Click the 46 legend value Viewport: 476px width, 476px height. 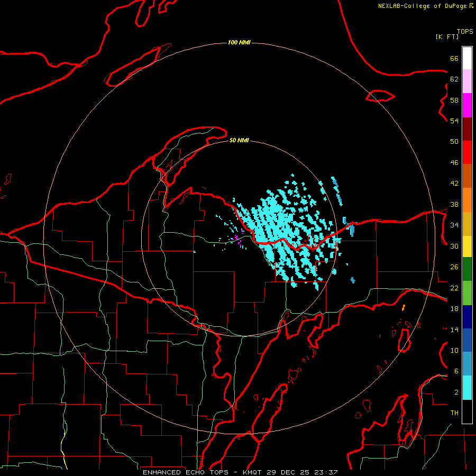(454, 163)
